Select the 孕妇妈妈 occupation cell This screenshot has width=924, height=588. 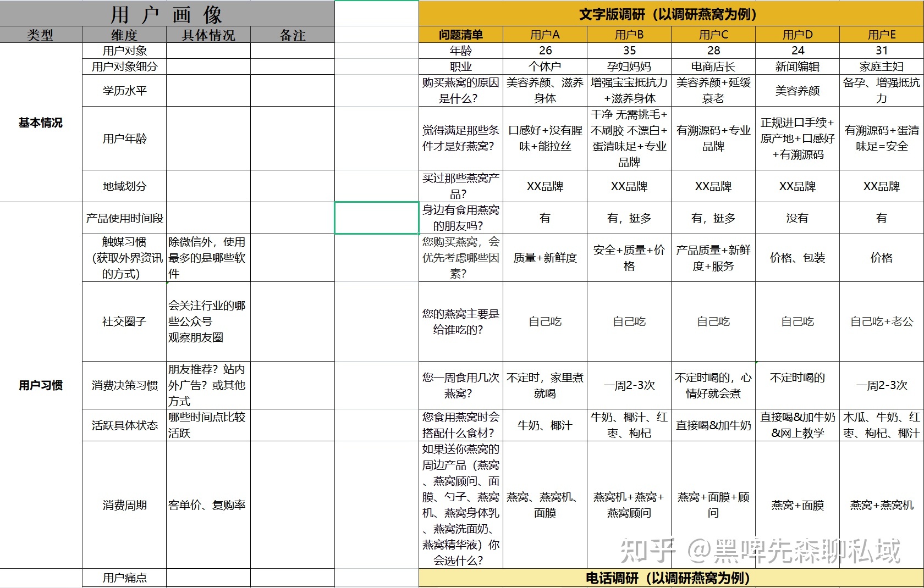pos(629,66)
